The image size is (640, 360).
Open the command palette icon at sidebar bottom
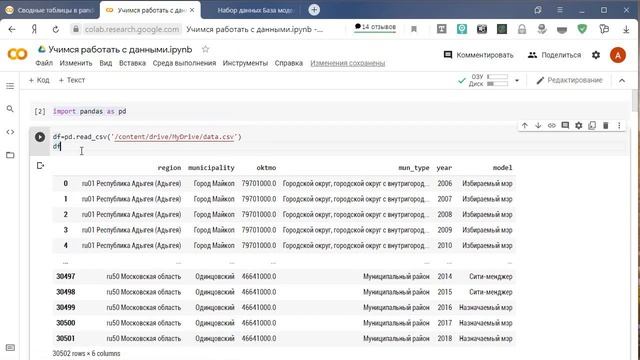10,347
